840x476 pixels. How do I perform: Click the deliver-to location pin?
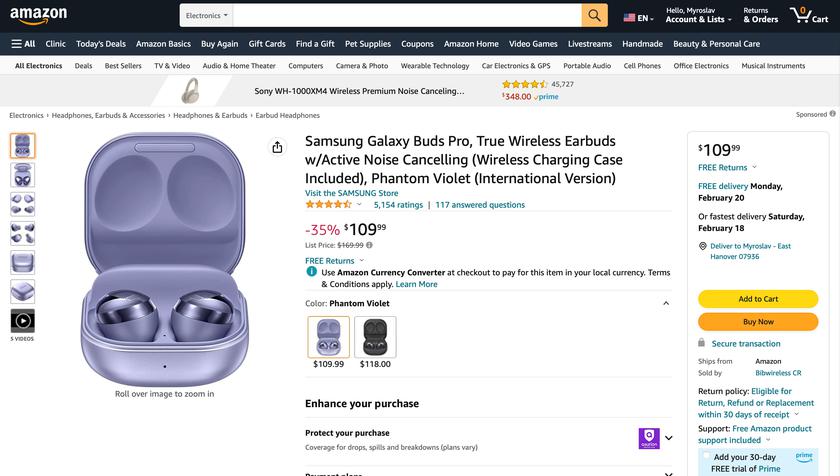(x=702, y=246)
